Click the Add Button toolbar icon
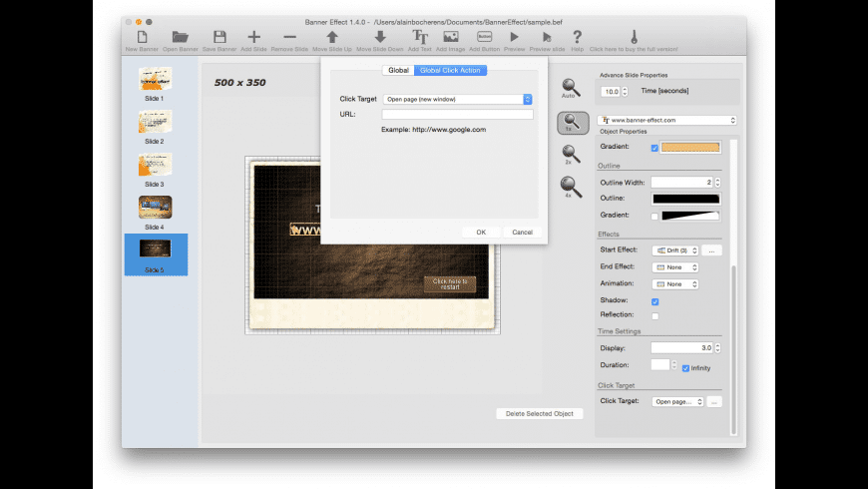Image resolution: width=868 pixels, height=489 pixels. [484, 37]
